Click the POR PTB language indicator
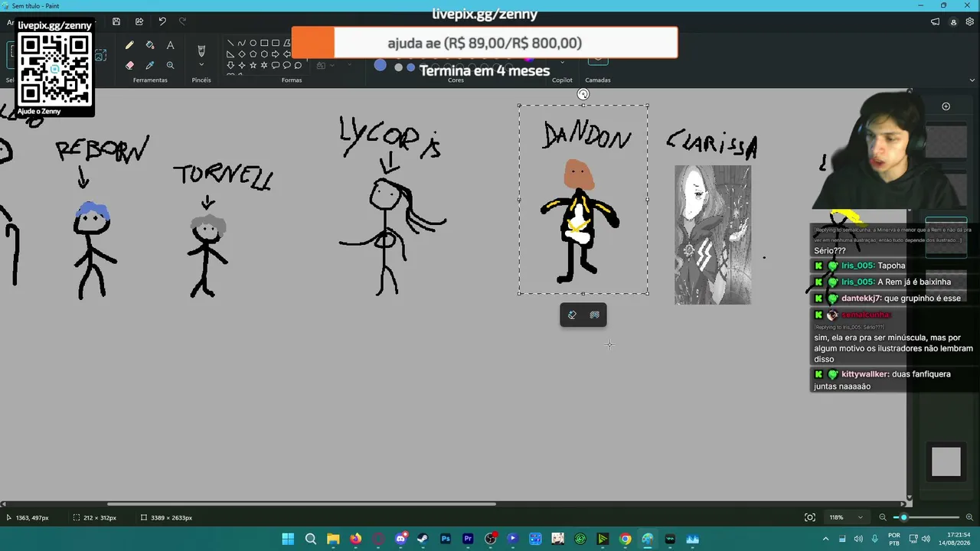The height and width of the screenshot is (551, 980). [x=894, y=539]
